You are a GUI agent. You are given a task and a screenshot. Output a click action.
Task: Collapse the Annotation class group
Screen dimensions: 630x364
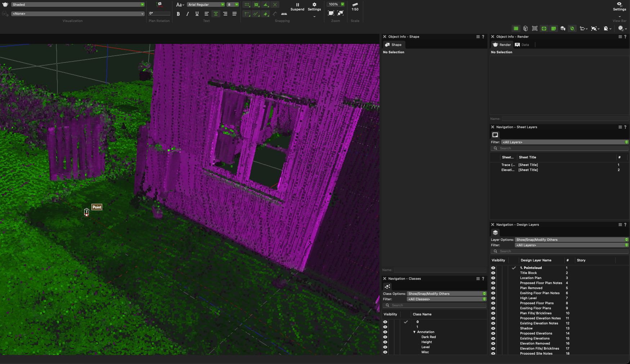[414, 332]
